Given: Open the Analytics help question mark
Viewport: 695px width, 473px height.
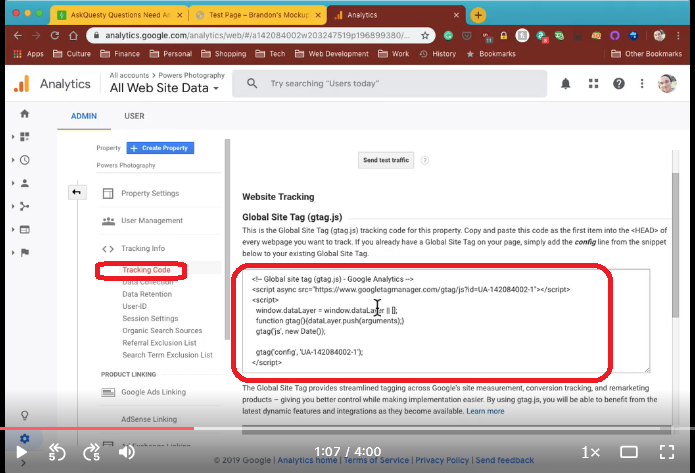Looking at the screenshot, I should pyautogui.click(x=619, y=83).
